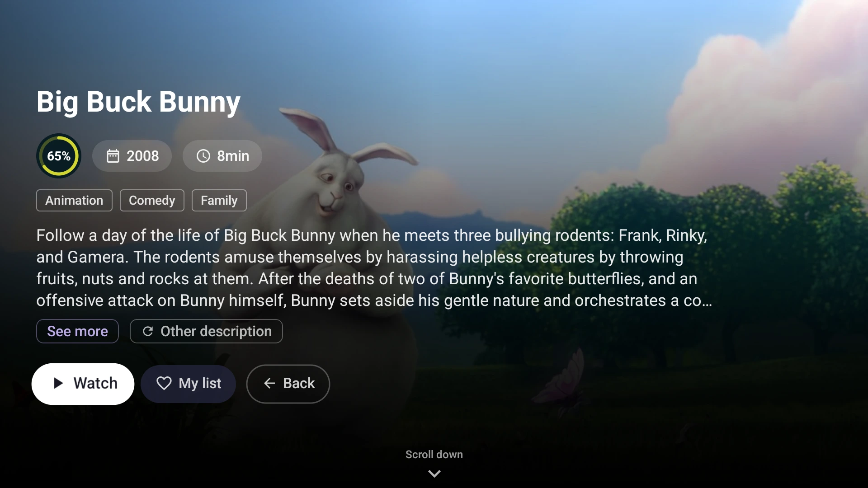
Task: Click the 65% rating circle
Action: pos(59,156)
